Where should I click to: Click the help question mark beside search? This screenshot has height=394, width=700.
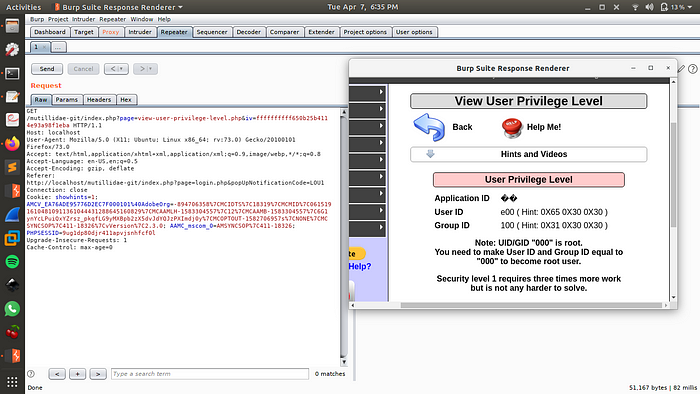31,374
